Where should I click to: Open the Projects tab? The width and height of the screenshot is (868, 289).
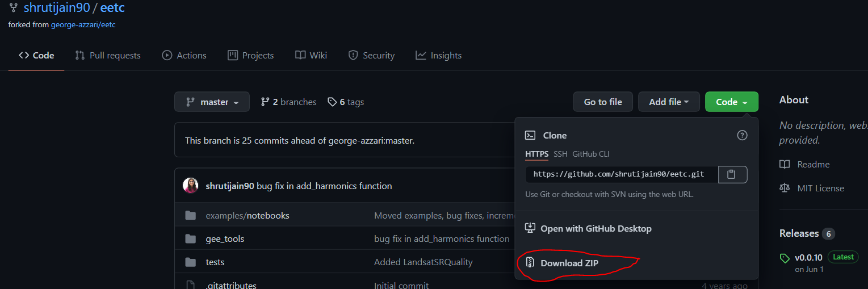pyautogui.click(x=250, y=55)
